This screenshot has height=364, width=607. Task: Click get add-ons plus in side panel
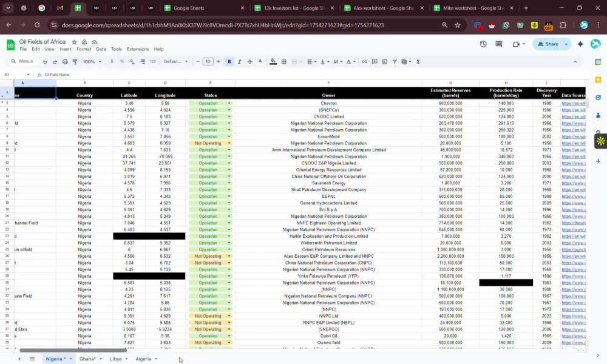[x=598, y=161]
